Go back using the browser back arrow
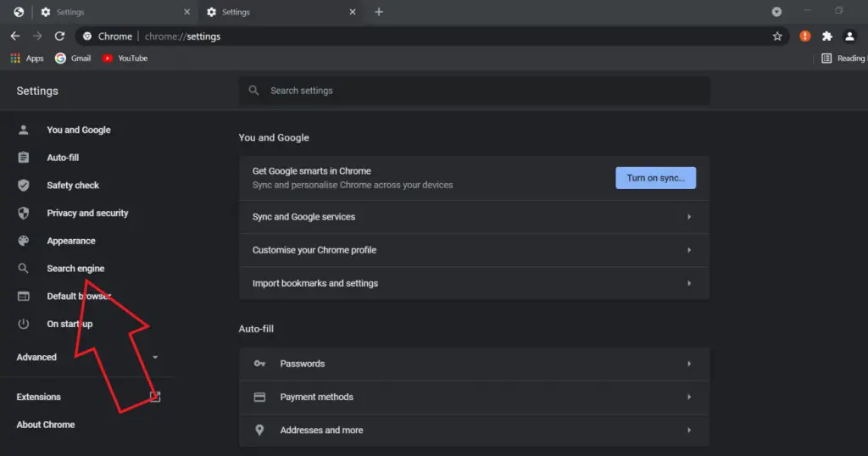Viewport: 868px width, 456px height. 15,36
